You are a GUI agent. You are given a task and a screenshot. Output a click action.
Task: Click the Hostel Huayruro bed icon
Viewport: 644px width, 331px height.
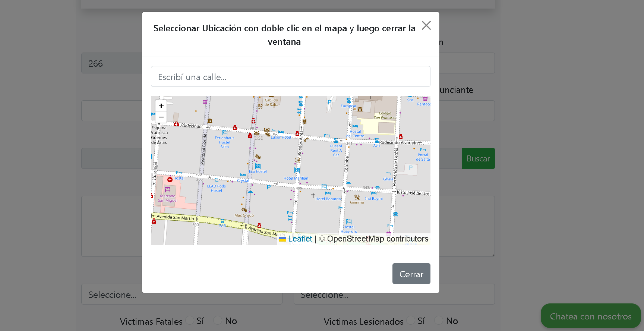349,222
